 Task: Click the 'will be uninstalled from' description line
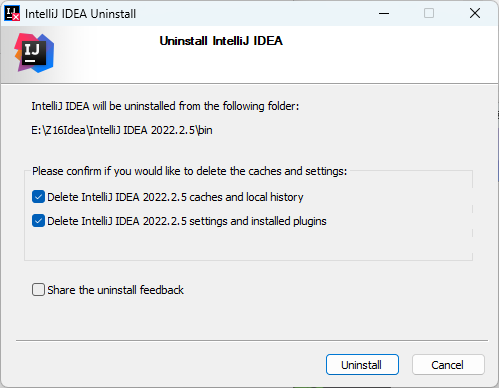165,106
